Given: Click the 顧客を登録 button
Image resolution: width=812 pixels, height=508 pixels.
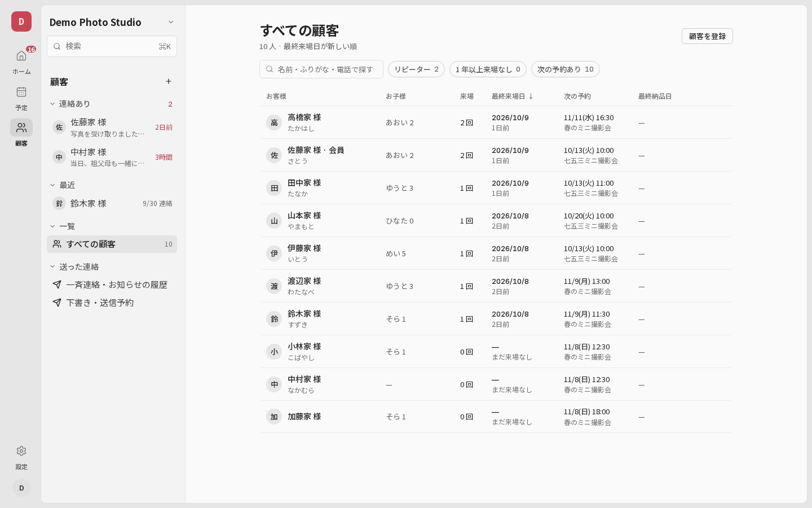Looking at the screenshot, I should point(707,36).
